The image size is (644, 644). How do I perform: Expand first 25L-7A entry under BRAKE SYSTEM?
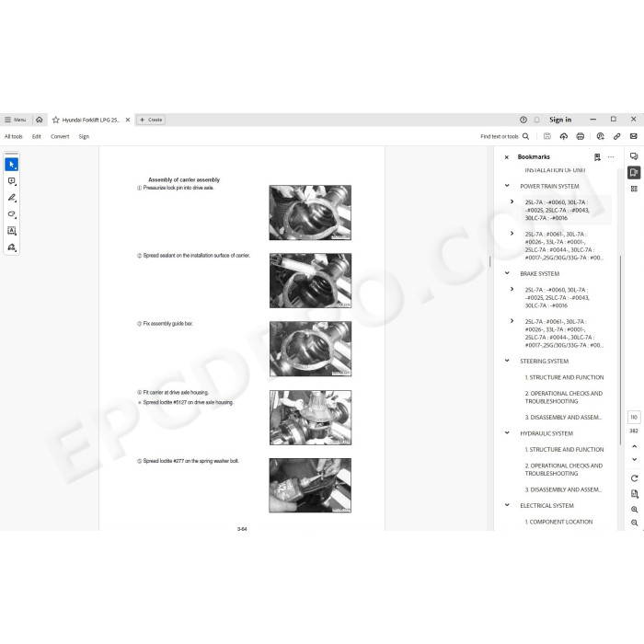click(x=512, y=289)
